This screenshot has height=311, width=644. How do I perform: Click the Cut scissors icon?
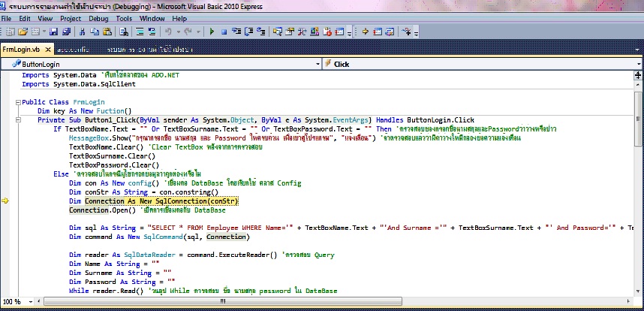(82, 32)
